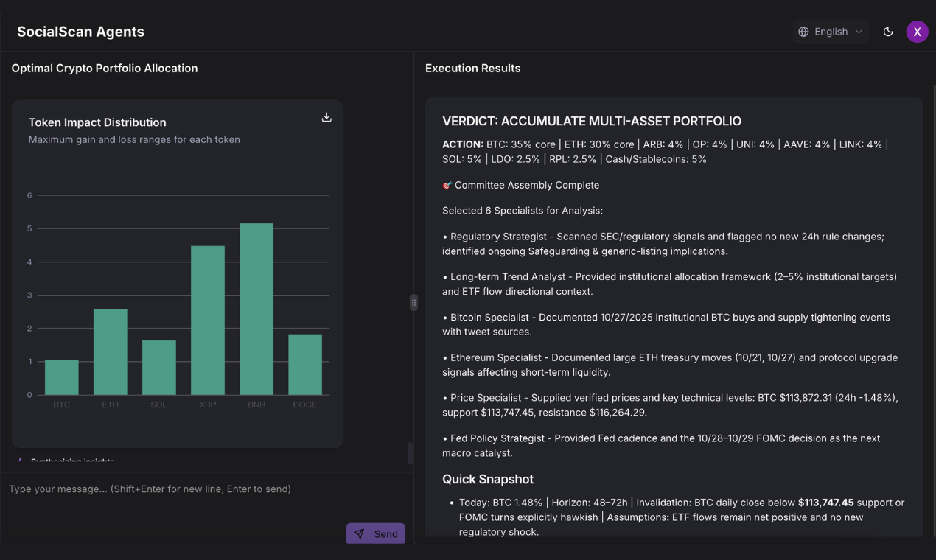Select the Execution Results panel header
Screen dimensions: 936x560
tap(472, 68)
